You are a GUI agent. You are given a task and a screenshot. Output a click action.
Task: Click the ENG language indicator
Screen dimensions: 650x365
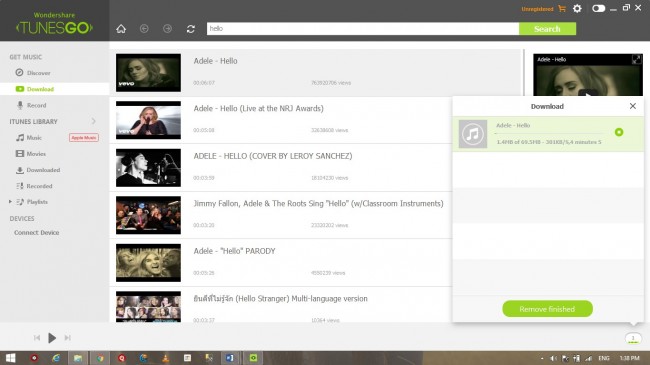604,358
